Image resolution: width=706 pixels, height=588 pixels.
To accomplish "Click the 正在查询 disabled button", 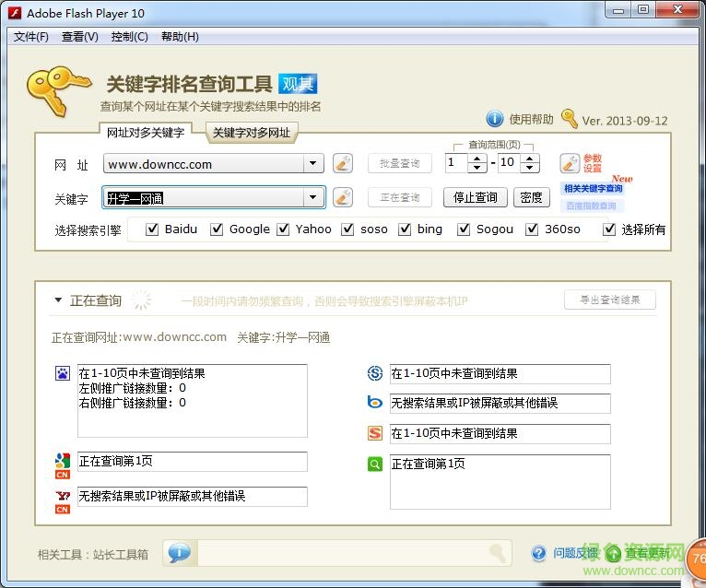I will click(399, 197).
